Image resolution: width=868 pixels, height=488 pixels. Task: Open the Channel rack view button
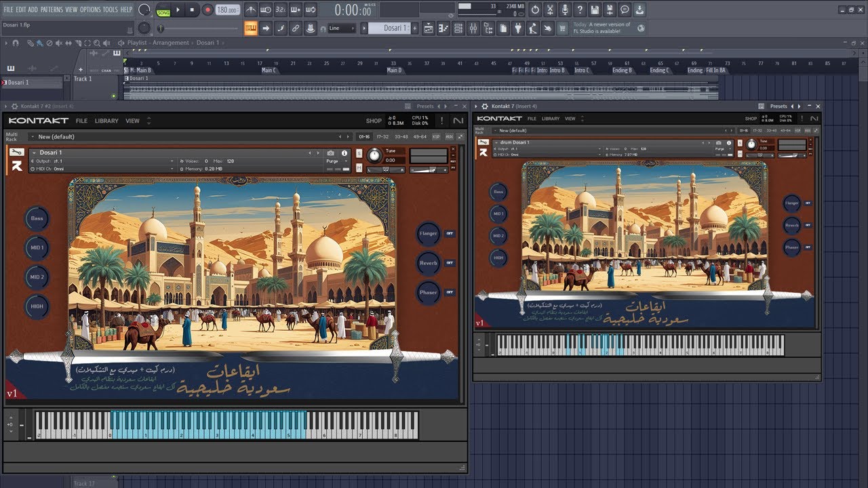pyautogui.click(x=458, y=28)
